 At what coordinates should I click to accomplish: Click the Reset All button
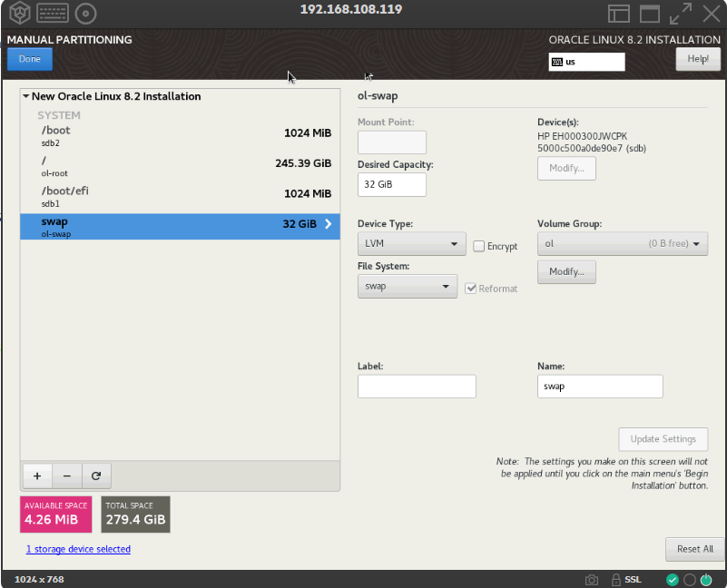click(694, 550)
